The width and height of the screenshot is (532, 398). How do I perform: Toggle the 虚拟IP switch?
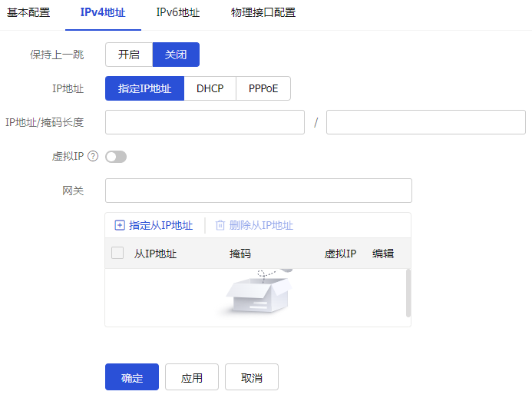pos(116,157)
